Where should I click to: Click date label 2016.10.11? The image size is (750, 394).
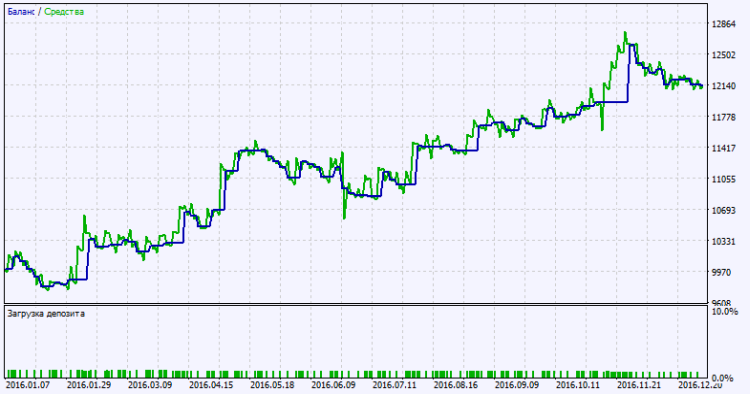[579, 385]
